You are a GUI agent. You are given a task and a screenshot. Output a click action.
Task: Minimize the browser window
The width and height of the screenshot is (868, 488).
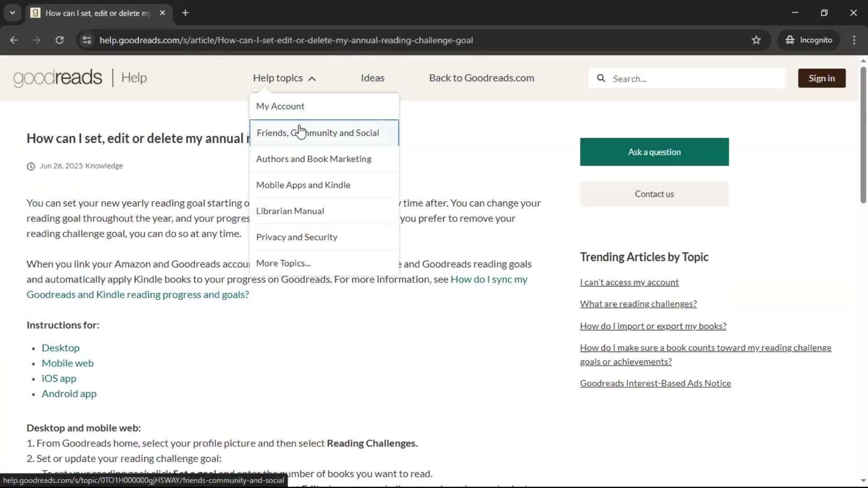pos(795,13)
